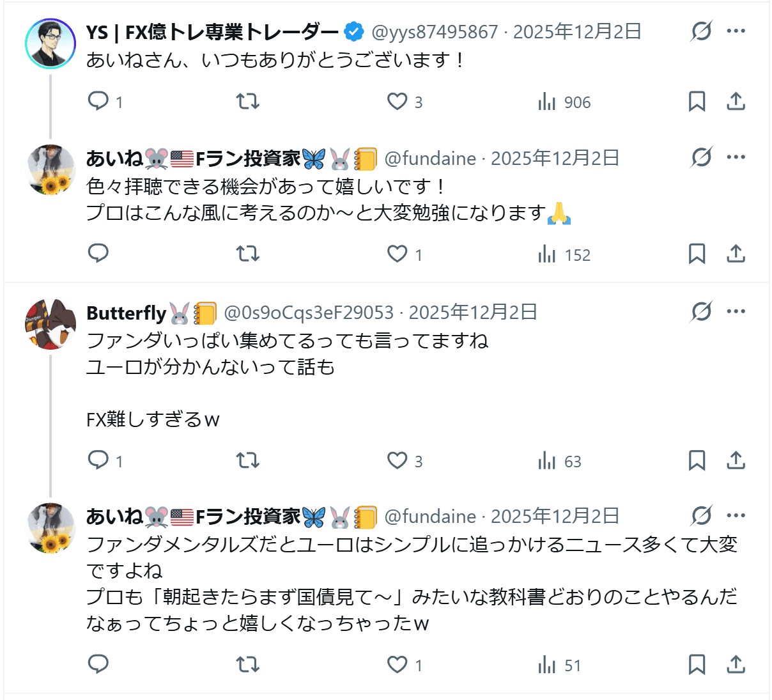The width and height of the screenshot is (772, 700).
Task: Repost Butterfly's tweet about fundamentals
Action: pos(248,461)
